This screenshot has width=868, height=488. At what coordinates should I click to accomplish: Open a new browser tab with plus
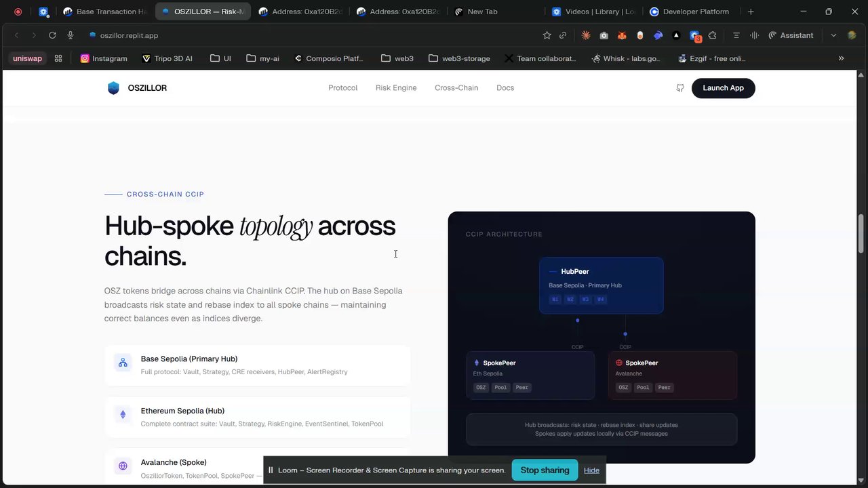pyautogui.click(x=751, y=12)
